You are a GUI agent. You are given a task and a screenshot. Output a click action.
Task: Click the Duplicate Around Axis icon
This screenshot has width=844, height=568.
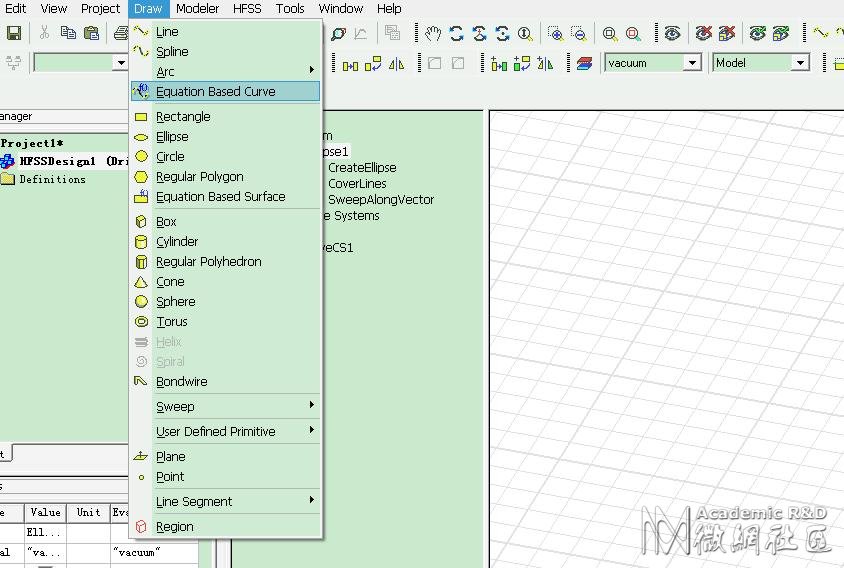click(x=522, y=64)
